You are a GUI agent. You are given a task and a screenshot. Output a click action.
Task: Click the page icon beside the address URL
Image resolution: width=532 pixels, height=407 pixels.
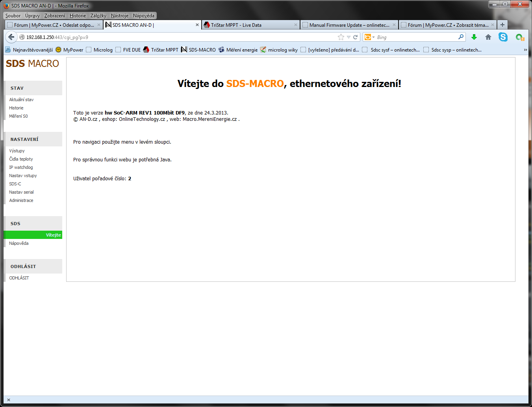pyautogui.click(x=22, y=37)
